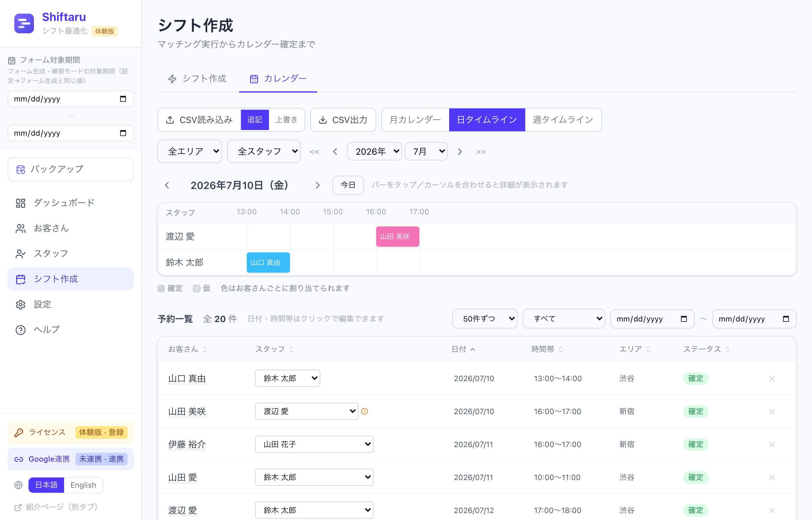Viewport: 812px width, 520px height.
Task: Sort reservations by ステータス column
Action: tap(707, 349)
